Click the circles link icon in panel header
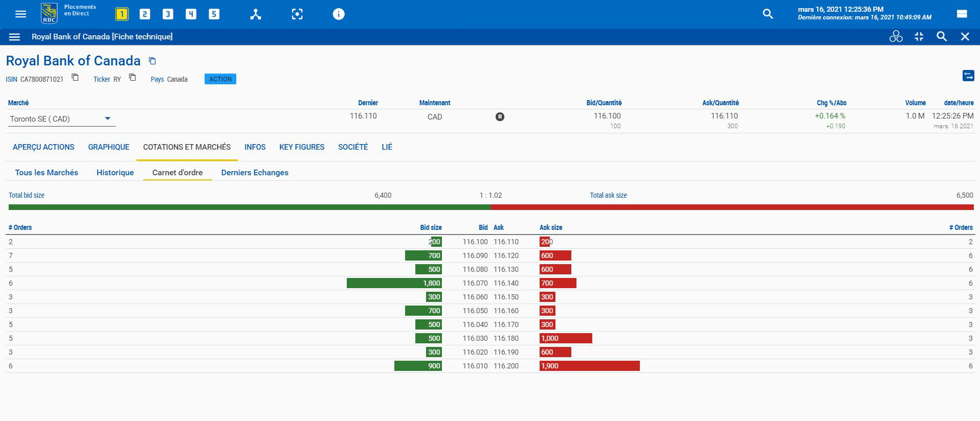 (x=896, y=36)
